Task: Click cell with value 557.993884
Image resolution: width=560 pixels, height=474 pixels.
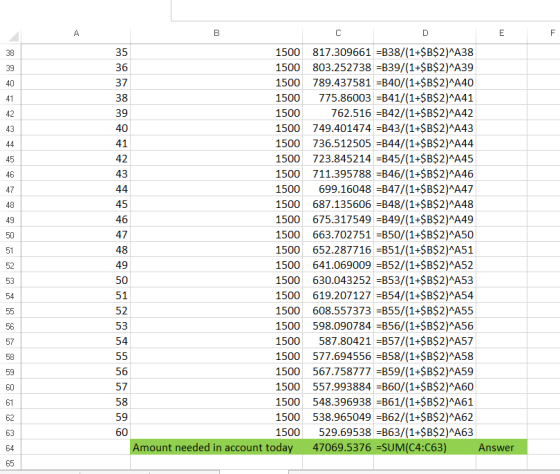Action: tap(338, 387)
